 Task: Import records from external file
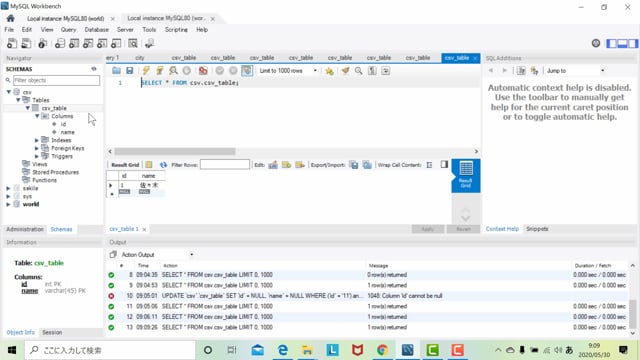(367, 165)
